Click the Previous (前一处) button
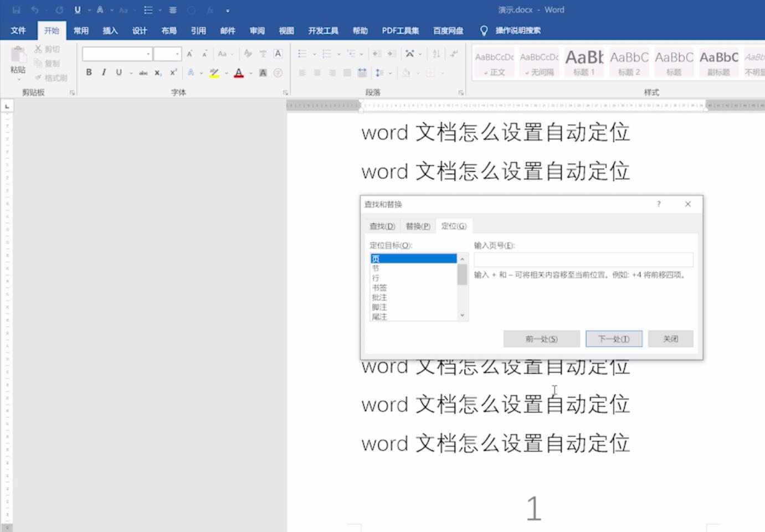Viewport: 765px width, 532px height. point(542,339)
